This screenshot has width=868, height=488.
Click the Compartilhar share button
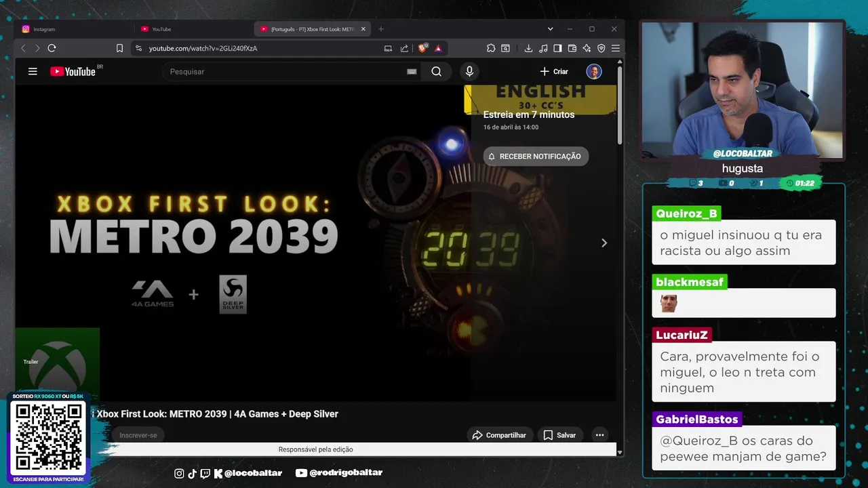point(500,435)
